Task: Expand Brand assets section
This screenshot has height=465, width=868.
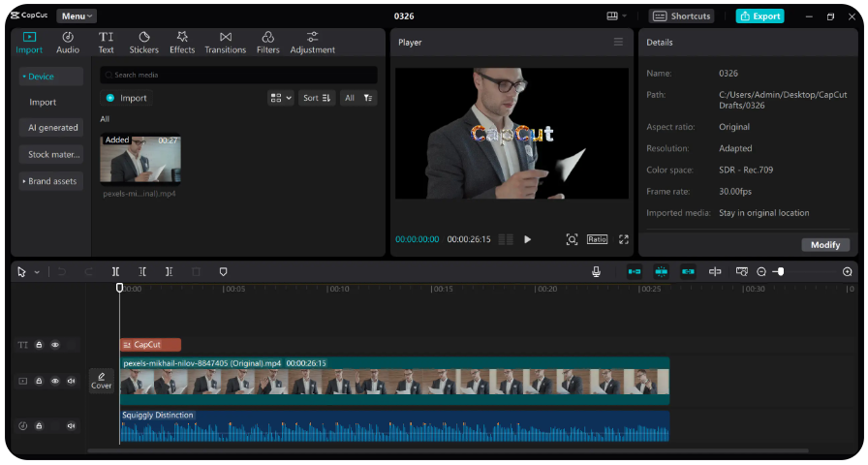Action: click(51, 181)
